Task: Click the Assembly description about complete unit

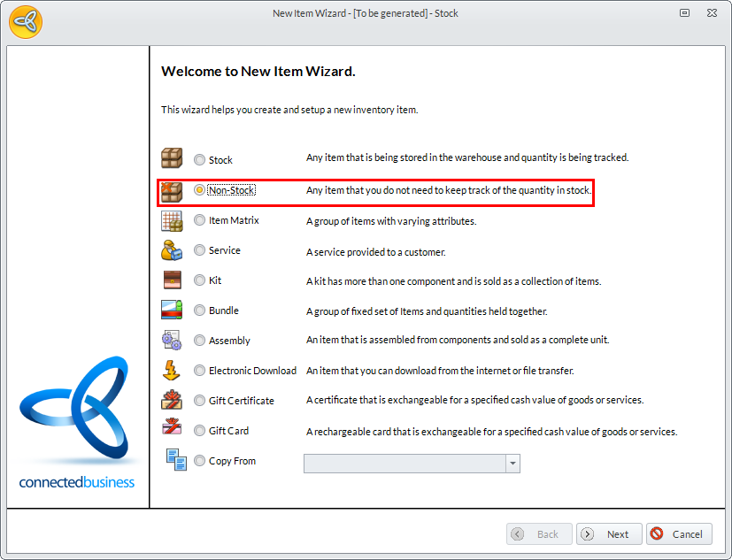Action: click(x=458, y=340)
